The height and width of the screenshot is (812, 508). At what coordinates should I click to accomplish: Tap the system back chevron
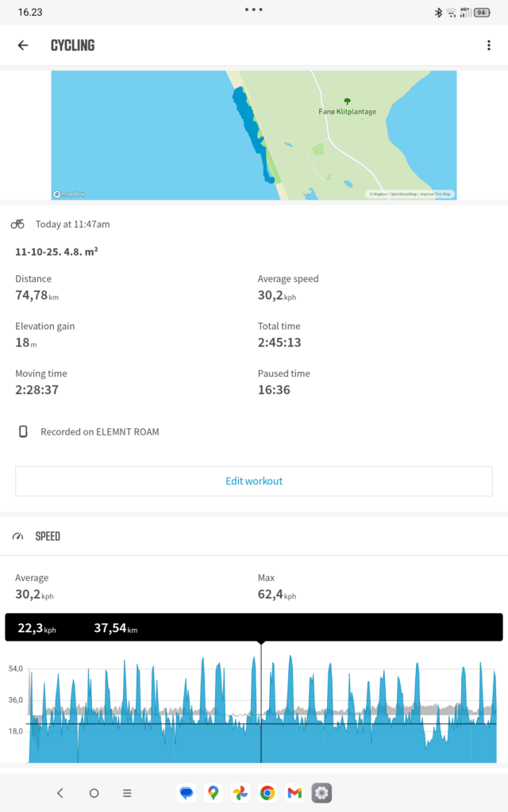(60, 793)
